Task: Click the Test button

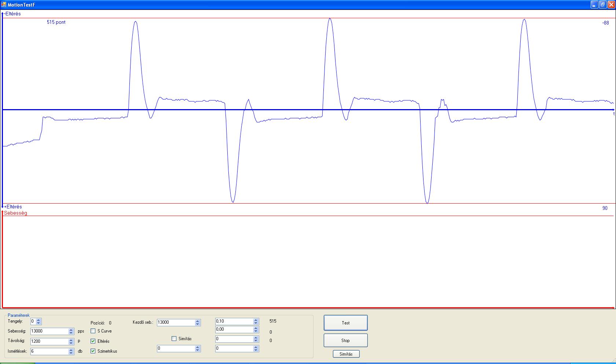Action: coord(345,323)
